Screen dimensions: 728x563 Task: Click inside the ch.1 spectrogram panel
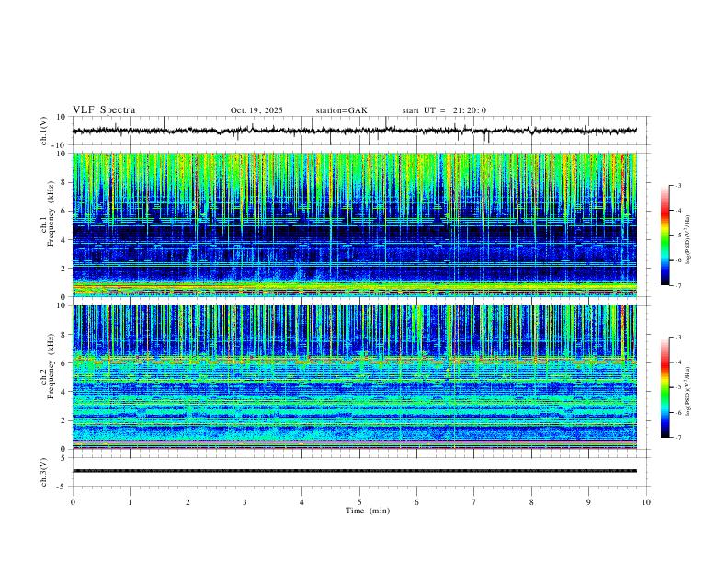click(354, 224)
